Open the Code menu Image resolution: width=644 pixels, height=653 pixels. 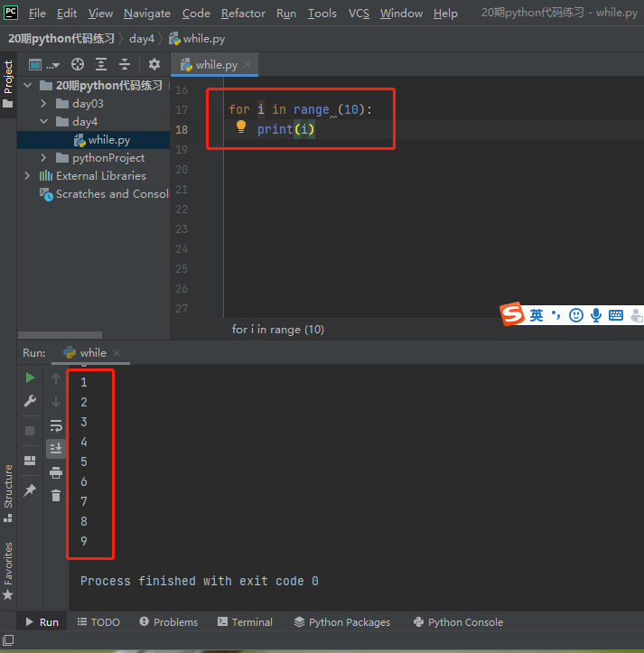(196, 14)
